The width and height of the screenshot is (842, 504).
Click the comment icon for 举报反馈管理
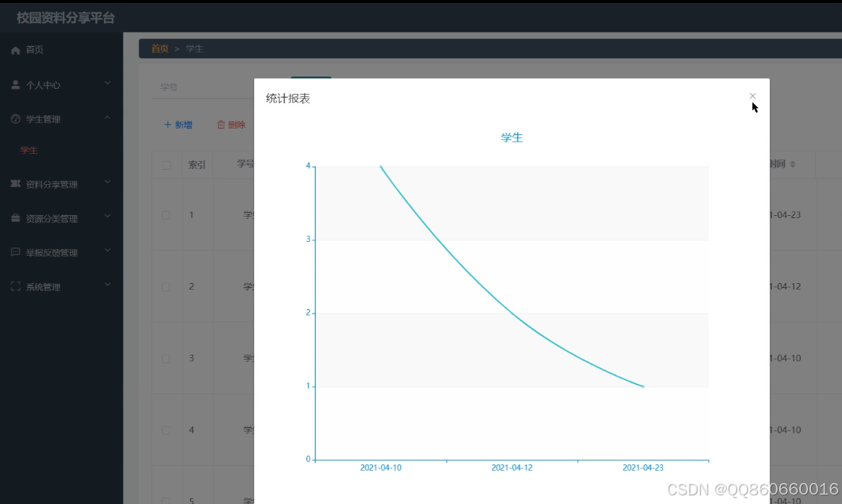(15, 252)
